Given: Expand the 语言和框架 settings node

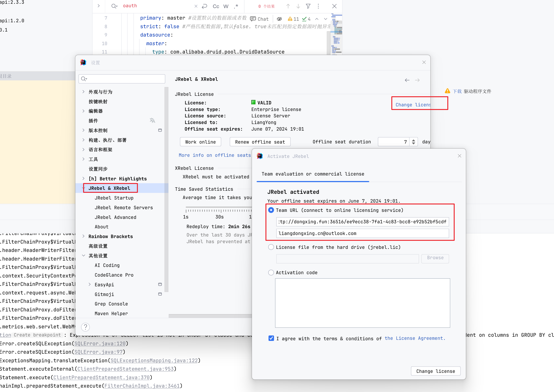Looking at the screenshot, I should [83, 150].
